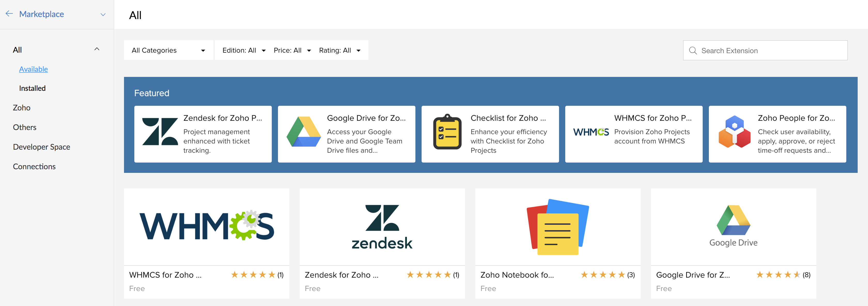Click the Zendesk logo in Featured card

160,132
